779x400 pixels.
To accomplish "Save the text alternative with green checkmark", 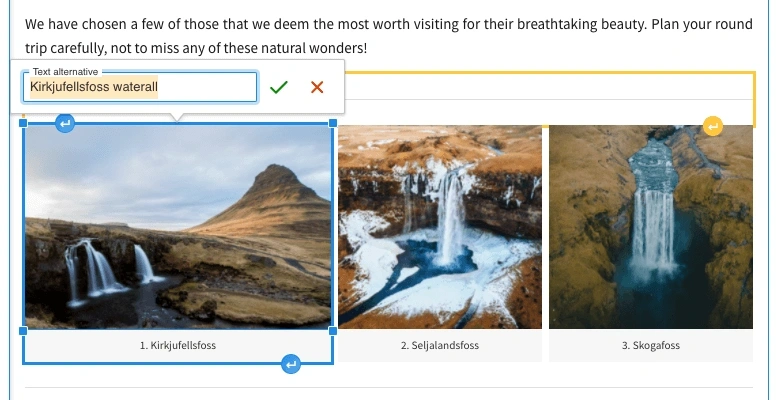I will point(279,88).
